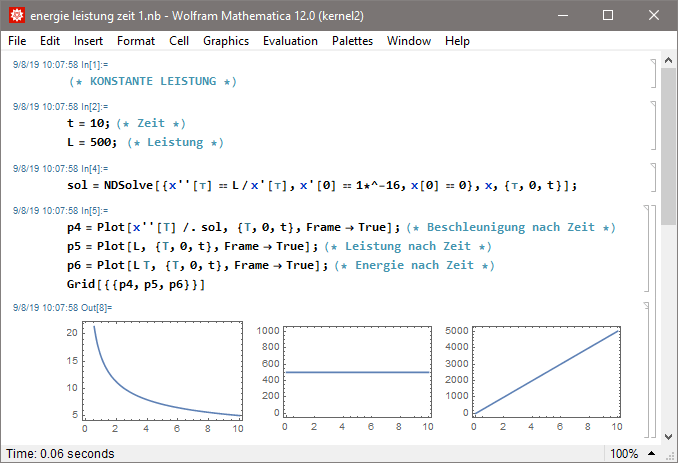
Task: Click the Mathematica app icon in title bar
Action: [16, 16]
